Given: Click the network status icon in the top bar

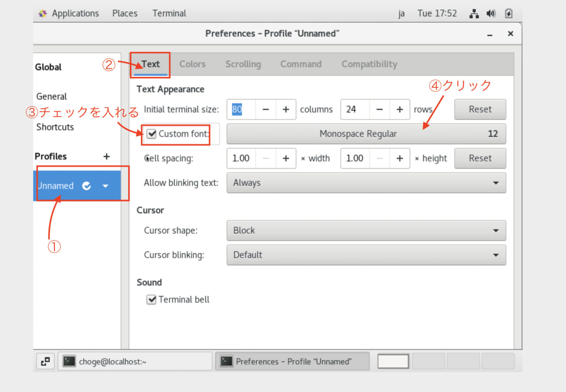Looking at the screenshot, I should tap(474, 13).
